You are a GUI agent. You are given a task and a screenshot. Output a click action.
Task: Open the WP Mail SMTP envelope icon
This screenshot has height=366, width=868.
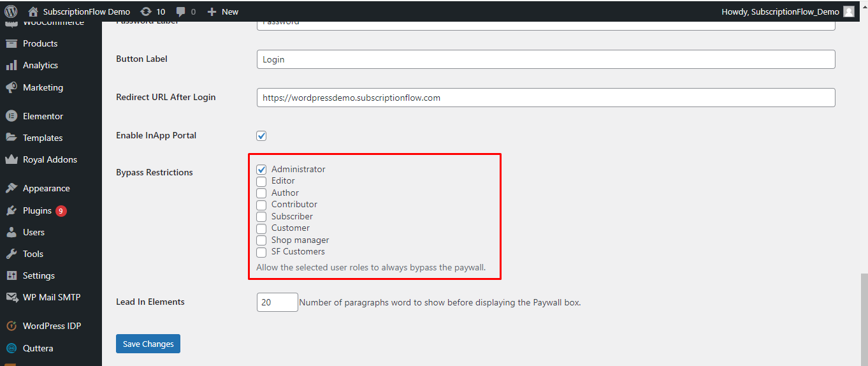click(x=11, y=297)
